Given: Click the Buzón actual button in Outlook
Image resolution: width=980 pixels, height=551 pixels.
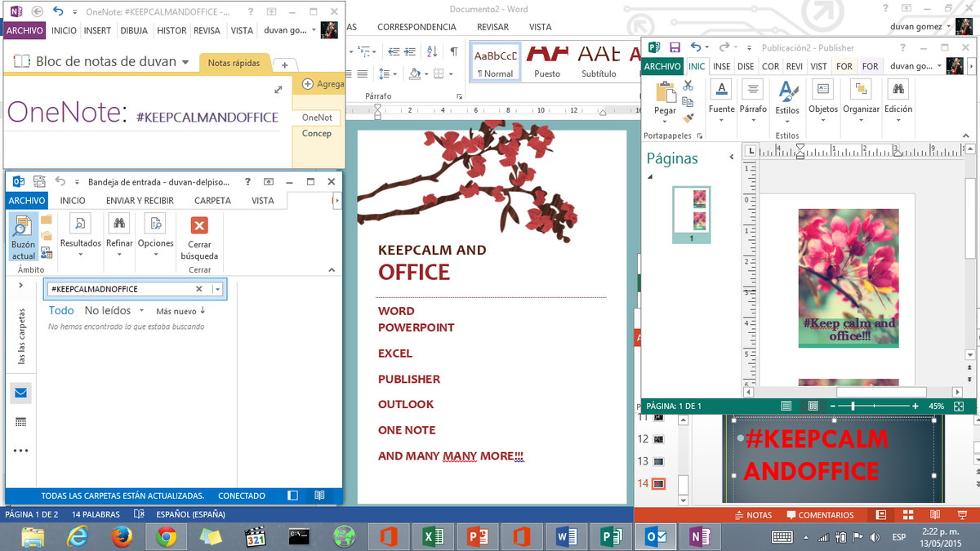Looking at the screenshot, I should pos(23,237).
